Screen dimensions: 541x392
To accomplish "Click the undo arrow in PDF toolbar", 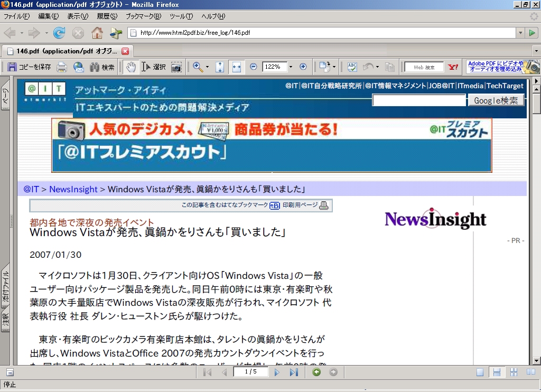I will point(368,67).
